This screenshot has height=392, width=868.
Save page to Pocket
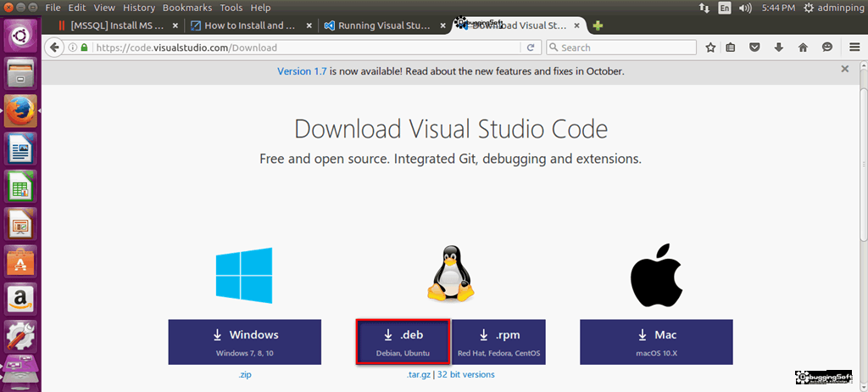754,48
